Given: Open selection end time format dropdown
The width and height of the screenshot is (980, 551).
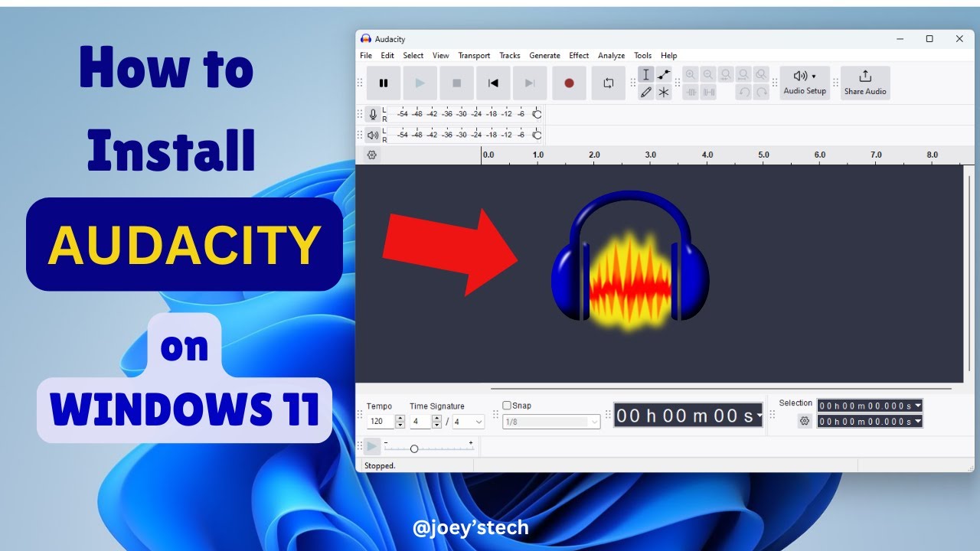Looking at the screenshot, I should [918, 422].
